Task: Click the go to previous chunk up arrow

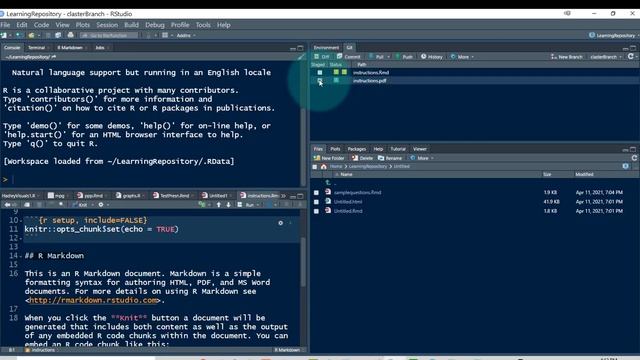Action: (x=219, y=205)
